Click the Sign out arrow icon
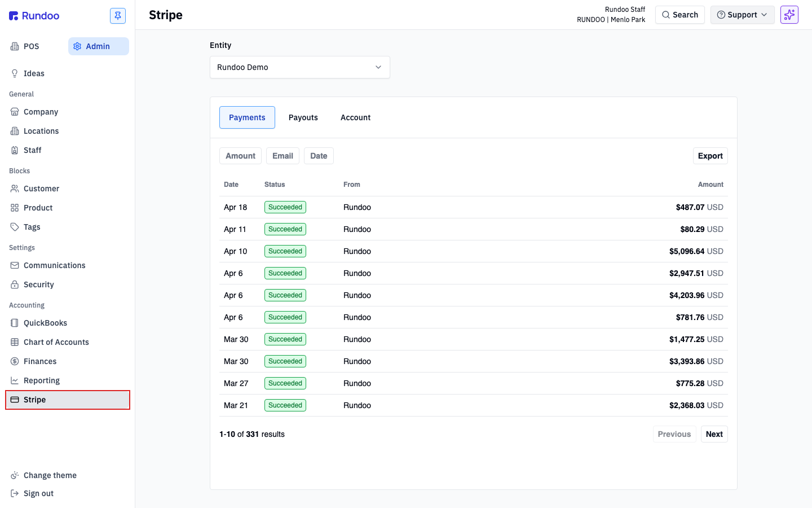Screen dimensions: 812x508 pos(15,493)
